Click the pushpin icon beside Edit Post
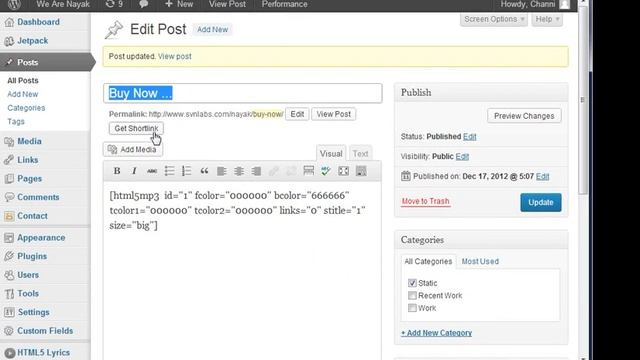 pyautogui.click(x=114, y=30)
